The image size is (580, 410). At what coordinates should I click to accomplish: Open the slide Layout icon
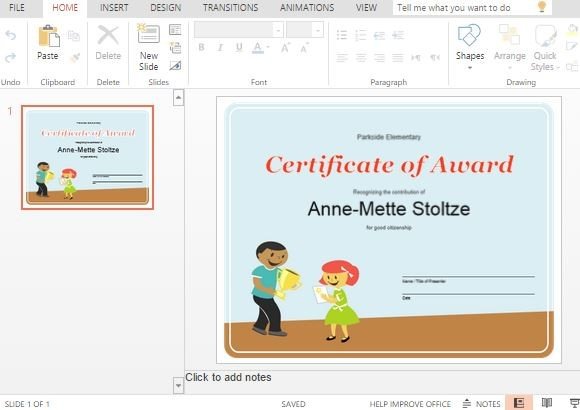click(175, 30)
